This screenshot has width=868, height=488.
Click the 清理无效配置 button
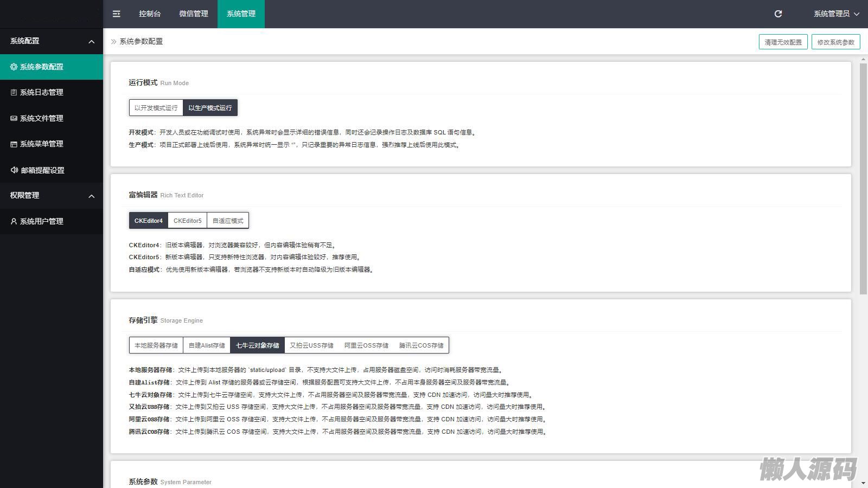pyautogui.click(x=783, y=42)
